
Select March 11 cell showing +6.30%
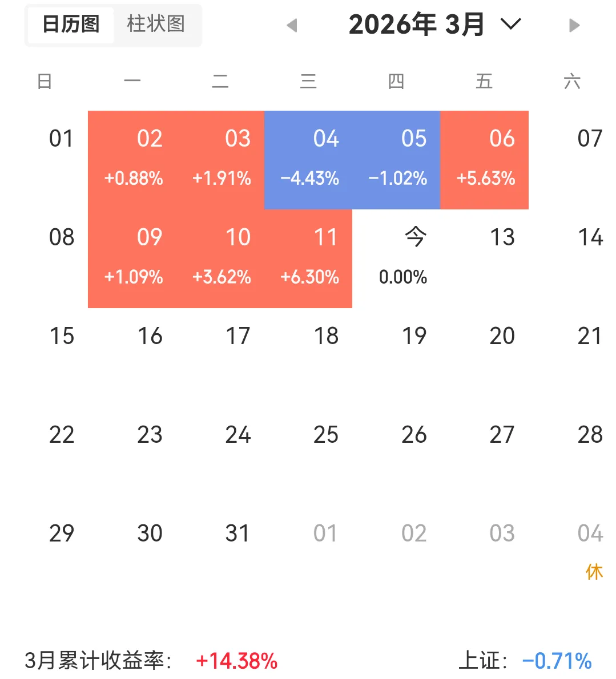point(308,258)
